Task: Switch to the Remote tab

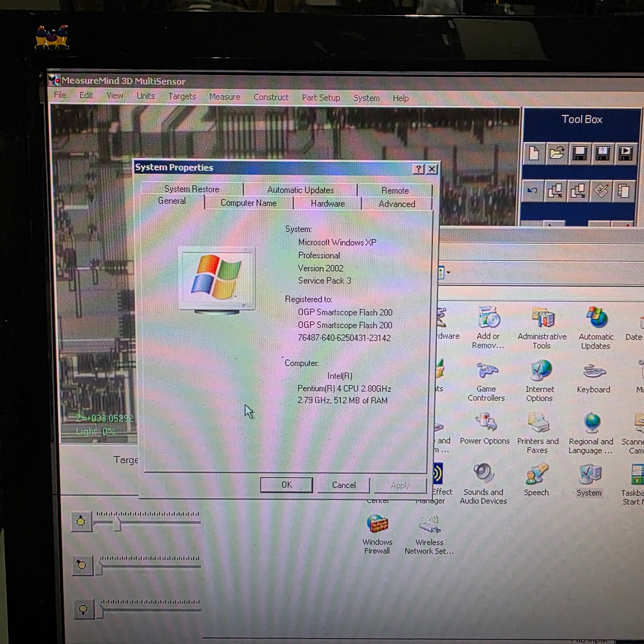Action: [395, 191]
